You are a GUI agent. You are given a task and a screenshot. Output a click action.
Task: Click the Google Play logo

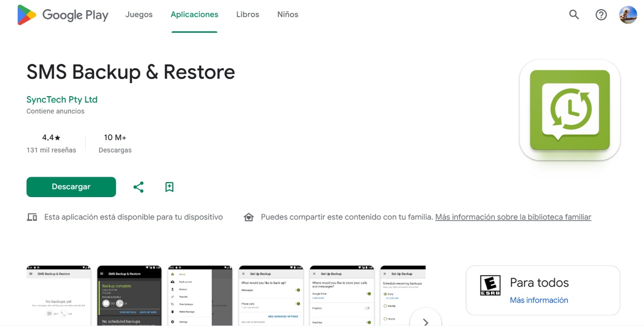click(x=63, y=15)
